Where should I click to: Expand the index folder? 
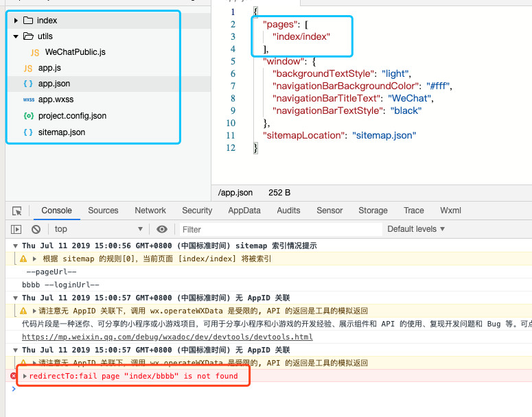click(16, 21)
